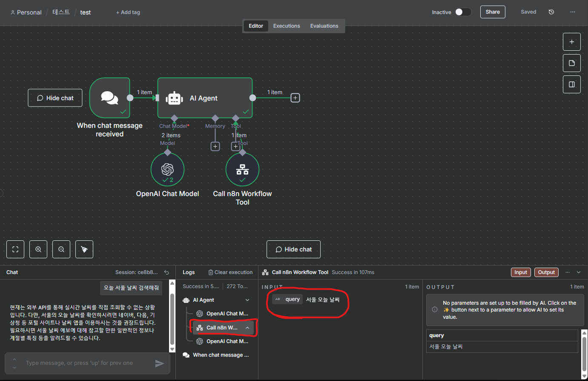The height and width of the screenshot is (381, 588).
Task: Select the OpenAI Chat Model node
Action: click(x=167, y=170)
